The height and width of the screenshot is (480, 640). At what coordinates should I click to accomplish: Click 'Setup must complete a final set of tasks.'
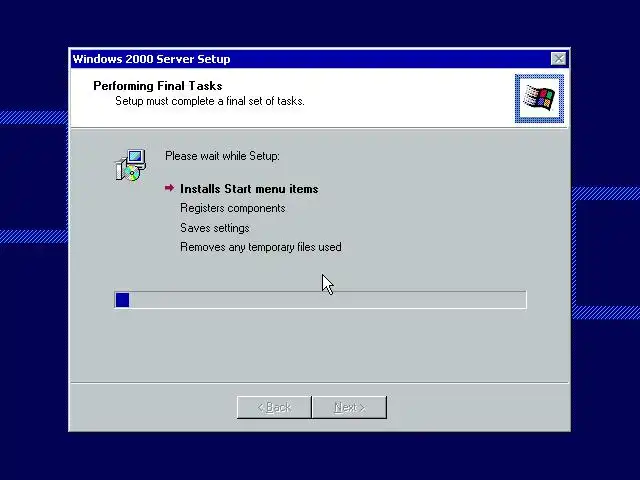(x=210, y=101)
